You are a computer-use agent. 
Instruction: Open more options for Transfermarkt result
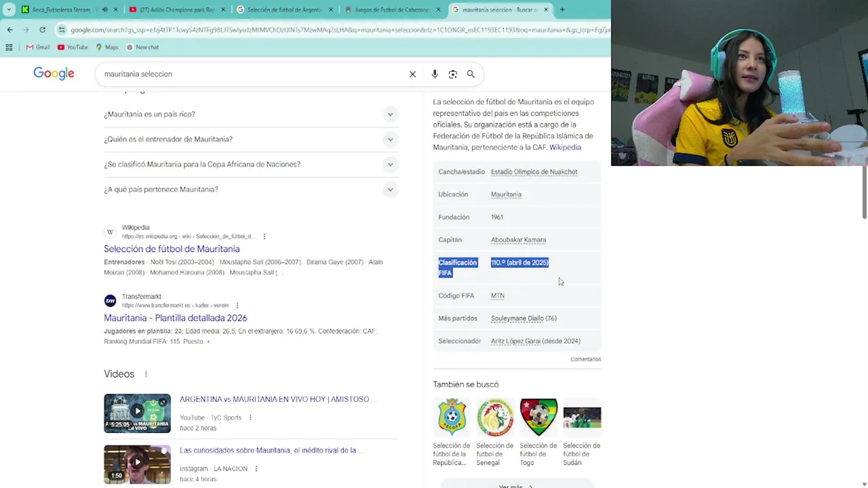(237, 306)
